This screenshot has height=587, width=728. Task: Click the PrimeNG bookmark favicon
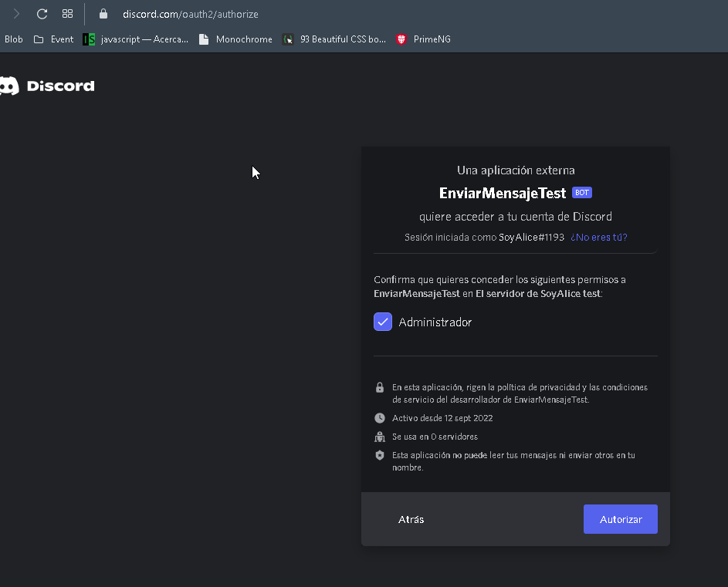coord(401,39)
